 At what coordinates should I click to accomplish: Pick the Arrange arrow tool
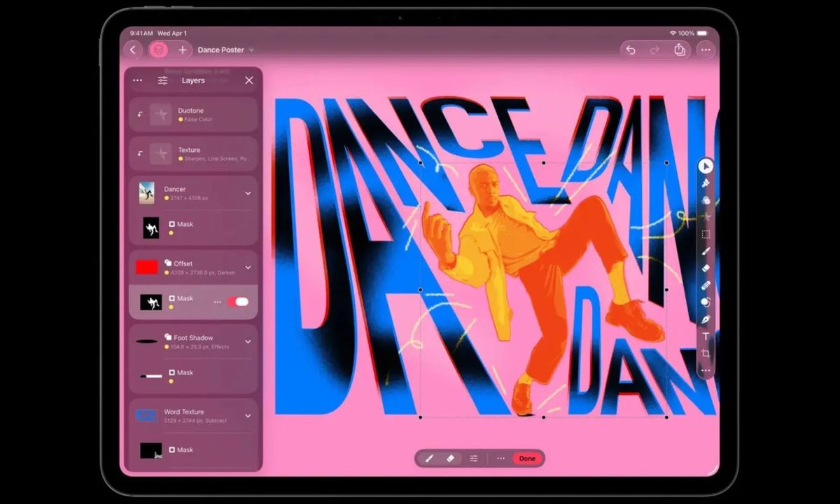(706, 166)
